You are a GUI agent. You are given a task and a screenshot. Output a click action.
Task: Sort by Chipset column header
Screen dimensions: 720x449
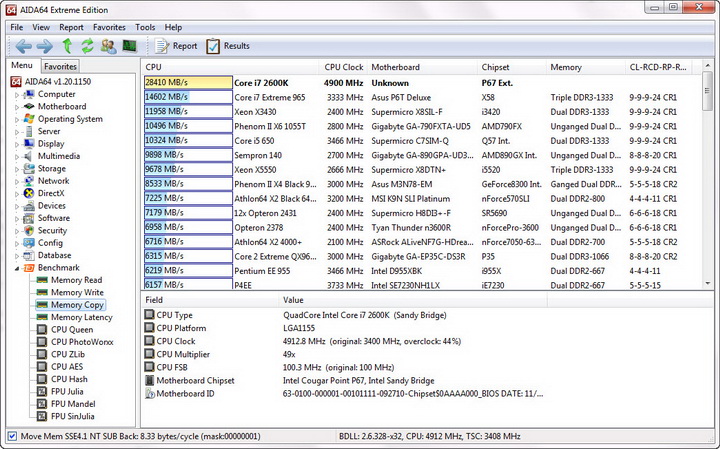click(512, 67)
